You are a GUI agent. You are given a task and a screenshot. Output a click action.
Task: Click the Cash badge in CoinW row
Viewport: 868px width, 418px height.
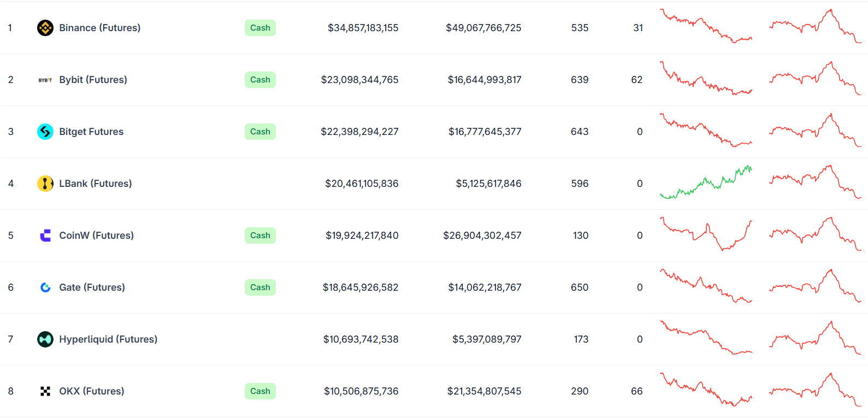[260, 236]
